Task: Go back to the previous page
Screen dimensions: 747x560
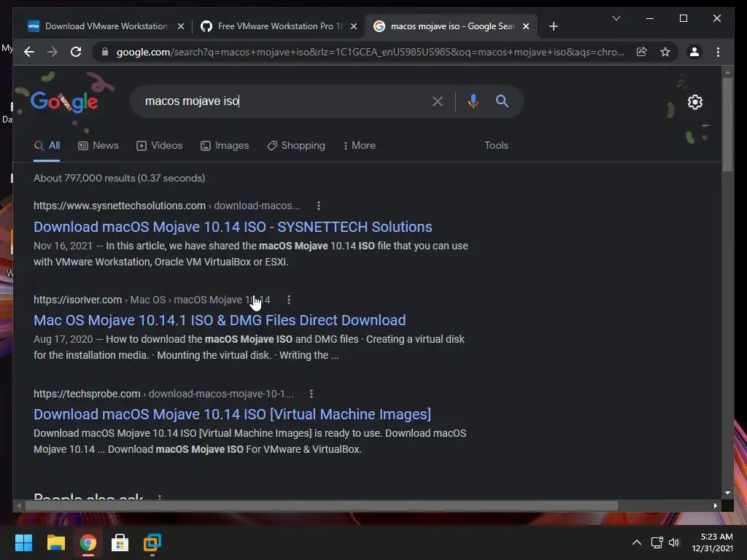Action: coord(29,52)
